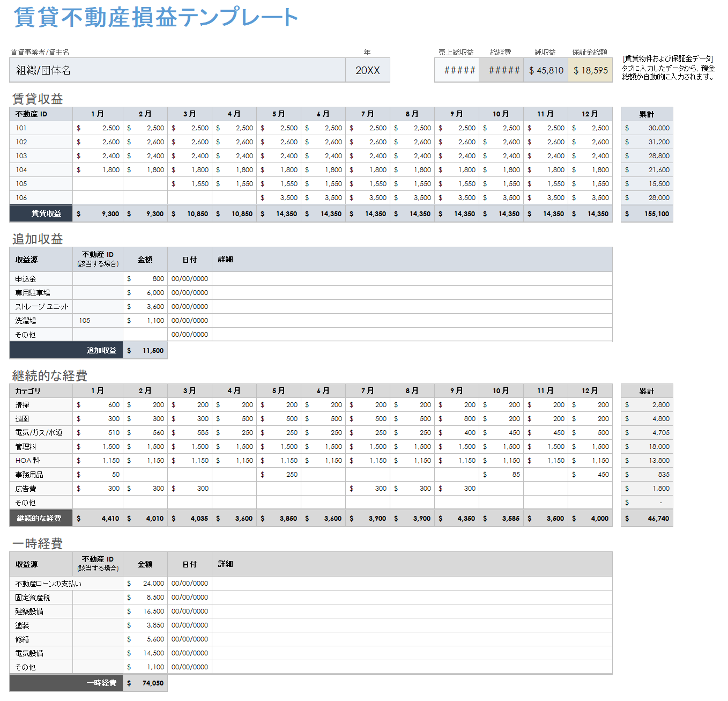Select the 売上総収益 summary cell
This screenshot has width=728, height=701.
[457, 70]
